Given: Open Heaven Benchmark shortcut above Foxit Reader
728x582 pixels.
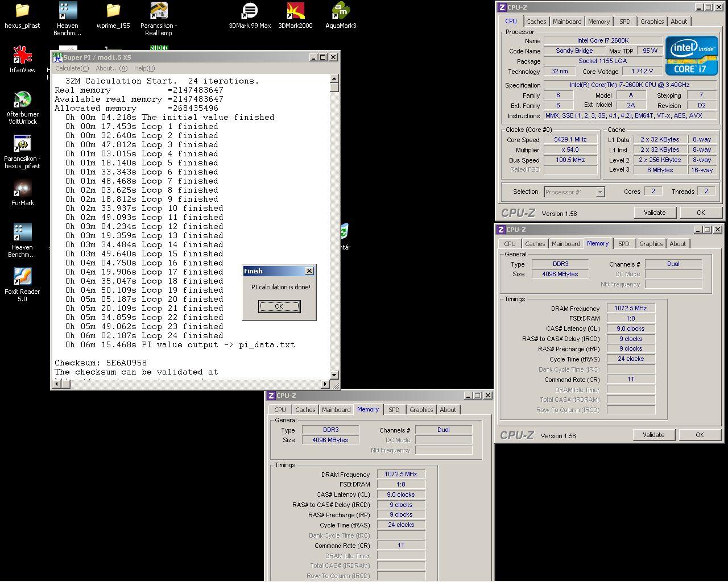Looking at the screenshot, I should (22, 240).
